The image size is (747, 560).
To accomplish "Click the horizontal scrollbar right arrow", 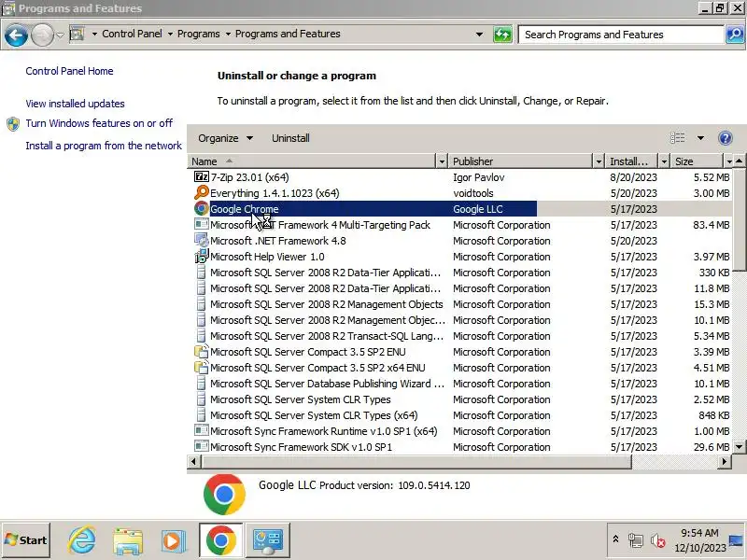I will tap(725, 461).
